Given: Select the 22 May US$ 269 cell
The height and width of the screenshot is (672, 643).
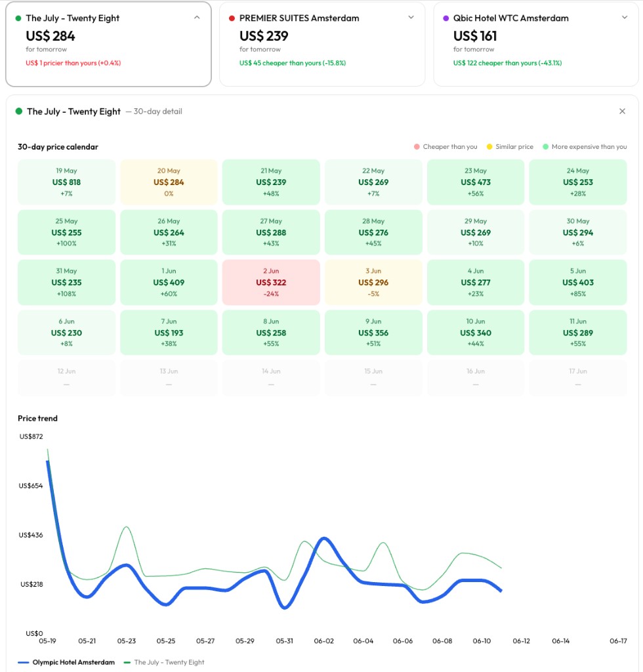Looking at the screenshot, I should pos(373,182).
